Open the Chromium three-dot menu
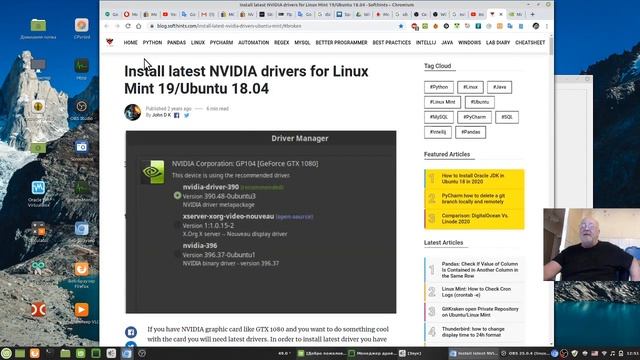 (547, 26)
